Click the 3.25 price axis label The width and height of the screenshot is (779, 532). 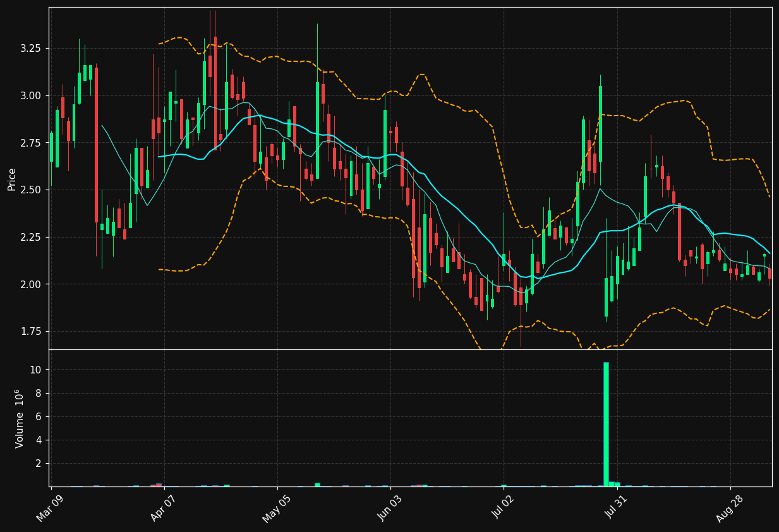32,49
